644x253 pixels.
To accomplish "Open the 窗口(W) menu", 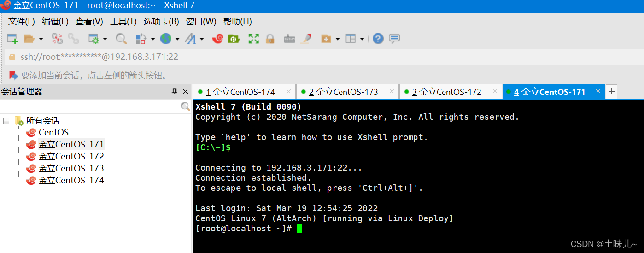I will (201, 22).
